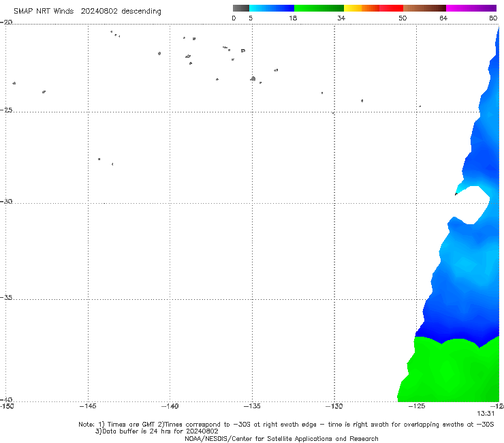
Task: Select the cyan-to-blue color bar segment
Action: 272,8
